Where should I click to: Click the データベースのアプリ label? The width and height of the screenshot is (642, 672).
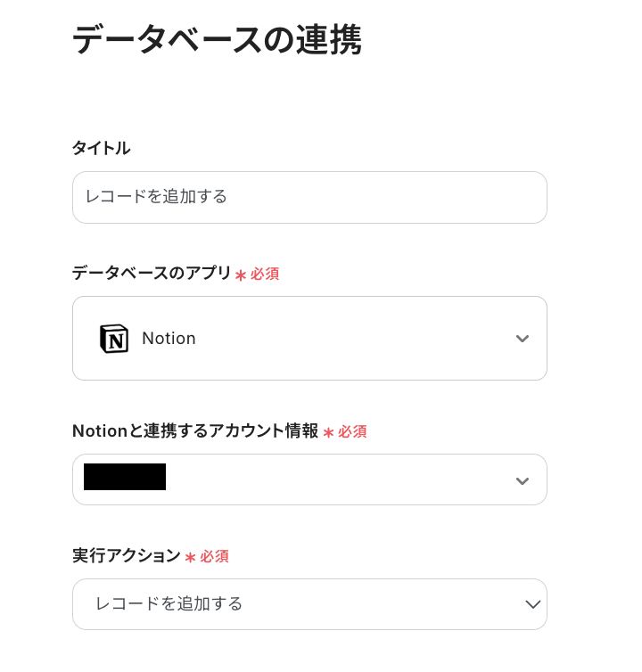152,274
